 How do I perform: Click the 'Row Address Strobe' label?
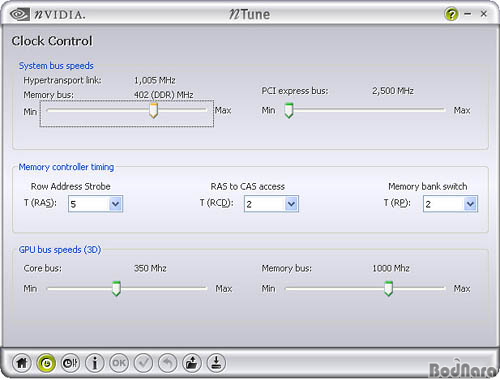[x=70, y=186]
